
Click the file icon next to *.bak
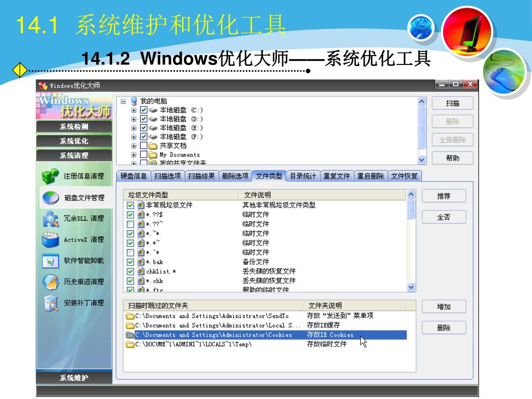point(141,262)
